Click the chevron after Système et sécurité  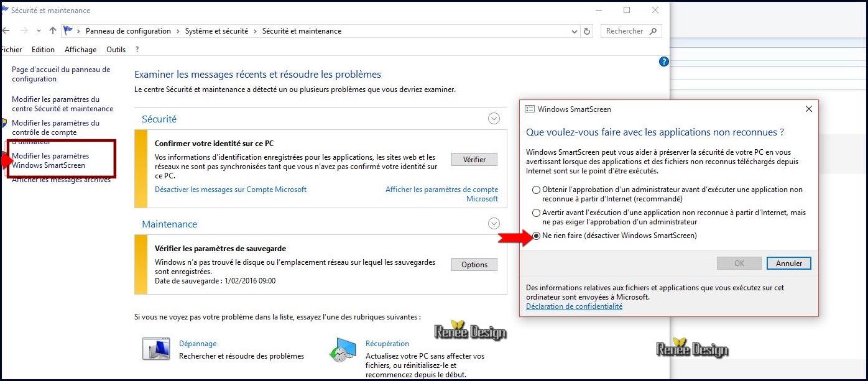coord(255,31)
